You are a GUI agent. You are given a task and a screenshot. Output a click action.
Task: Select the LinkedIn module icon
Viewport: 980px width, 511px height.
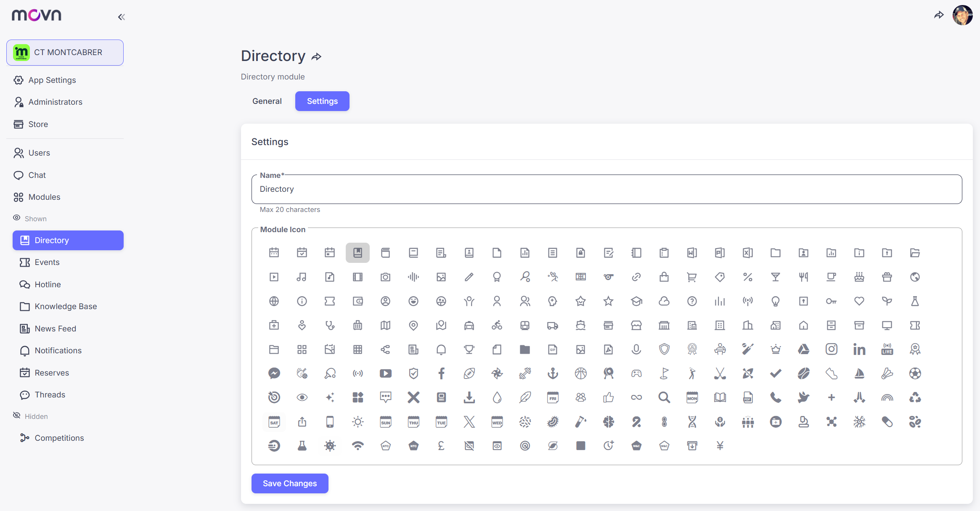point(859,349)
